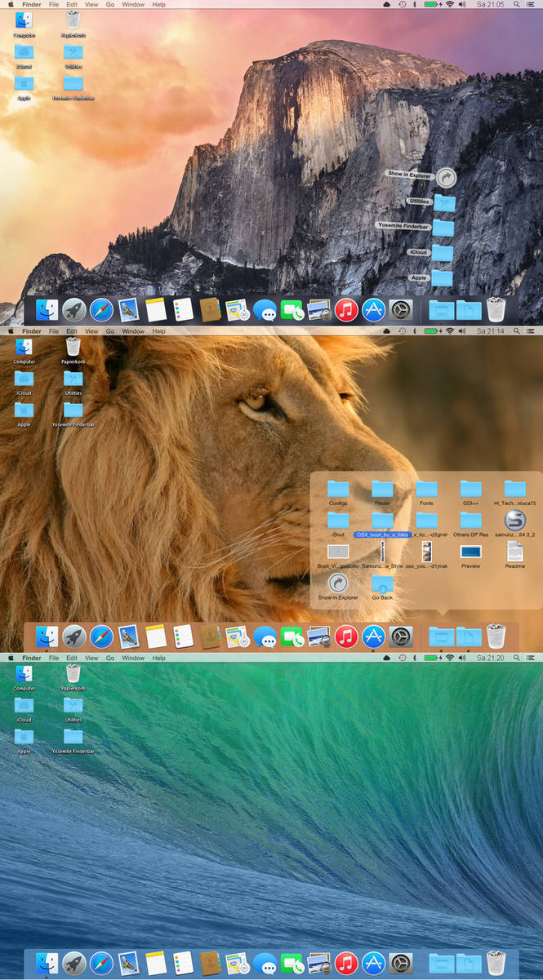Open Finder in the top Yosemite desktop's dock
The width and height of the screenshot is (543, 980).
click(x=47, y=310)
